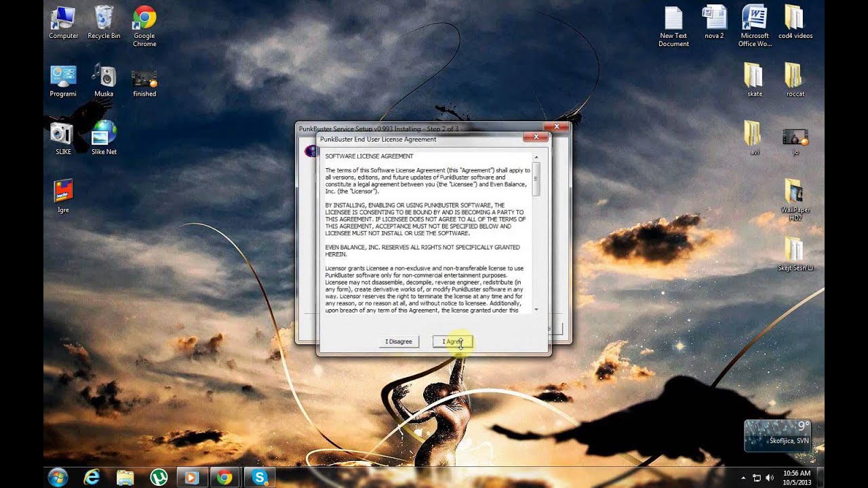Click the I Disagree button
Viewport: 868px width, 488px height.
point(399,341)
